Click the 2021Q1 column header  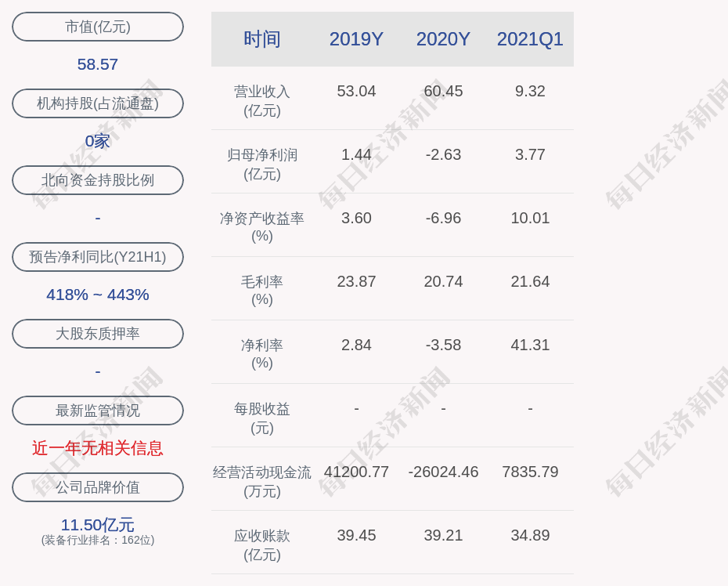coord(530,39)
